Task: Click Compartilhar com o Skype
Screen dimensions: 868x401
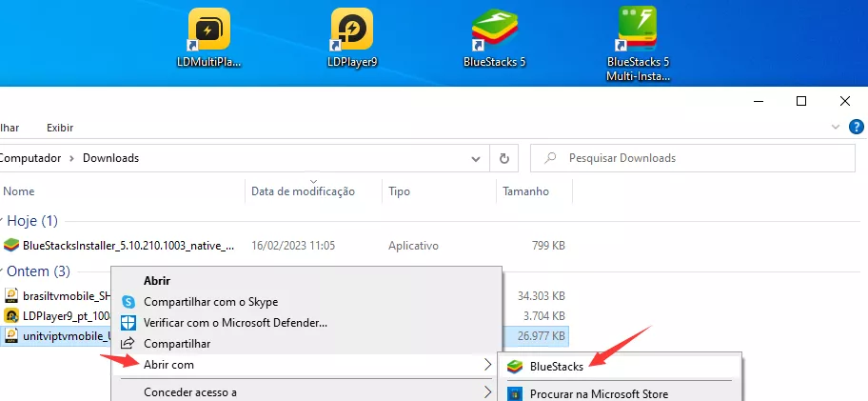Action: click(x=210, y=301)
